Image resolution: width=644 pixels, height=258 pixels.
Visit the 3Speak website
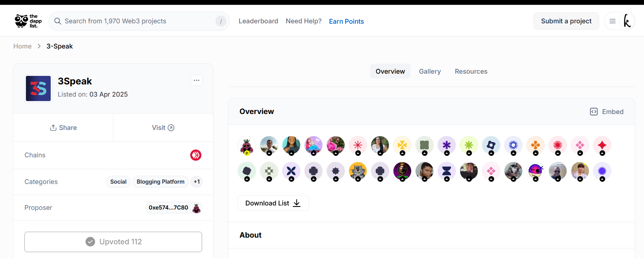click(163, 128)
